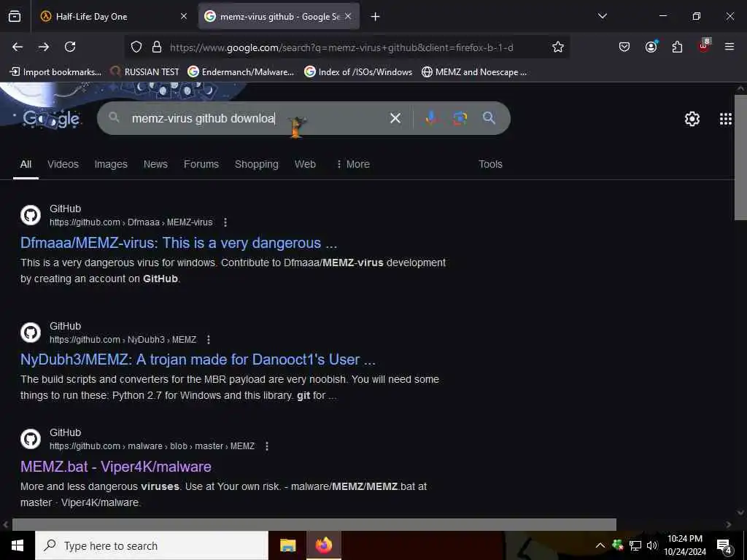Viewport: 747px width, 560px height.
Task: Select the All results tab
Action: tap(26, 164)
